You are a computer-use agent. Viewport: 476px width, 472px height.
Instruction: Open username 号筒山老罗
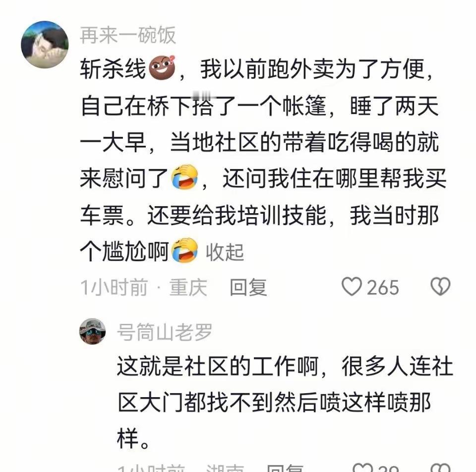tap(164, 332)
